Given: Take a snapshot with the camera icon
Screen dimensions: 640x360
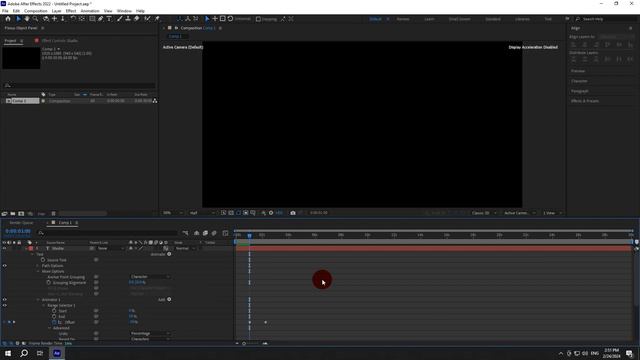Looking at the screenshot, I should click(x=293, y=213).
